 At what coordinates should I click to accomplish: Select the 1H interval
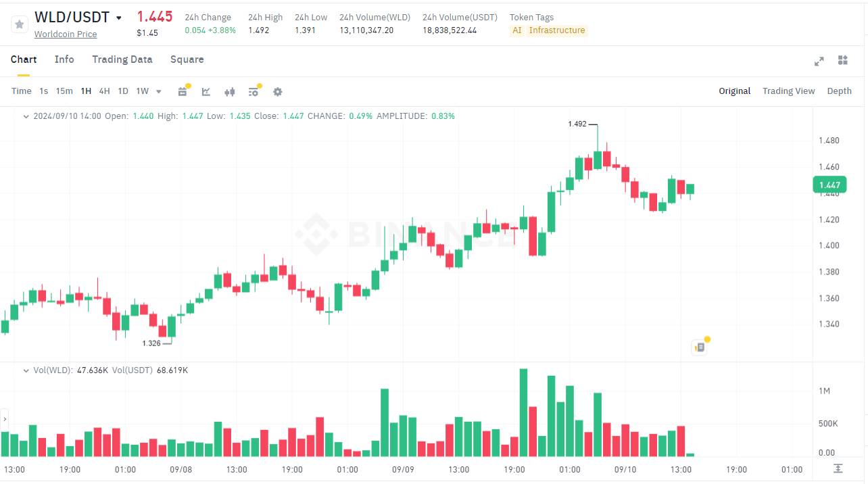point(86,91)
